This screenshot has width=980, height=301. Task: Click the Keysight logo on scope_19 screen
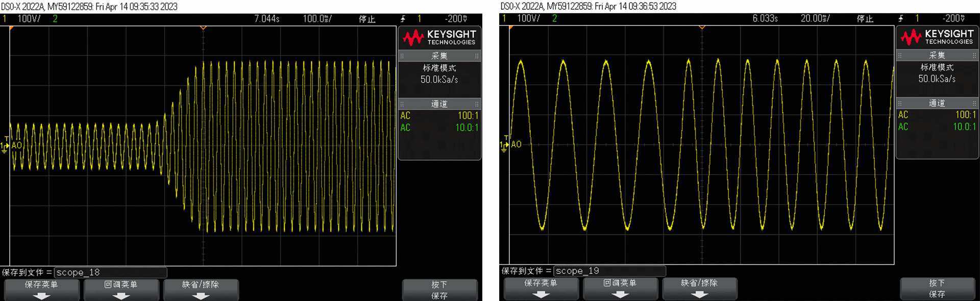pyautogui.click(x=937, y=37)
